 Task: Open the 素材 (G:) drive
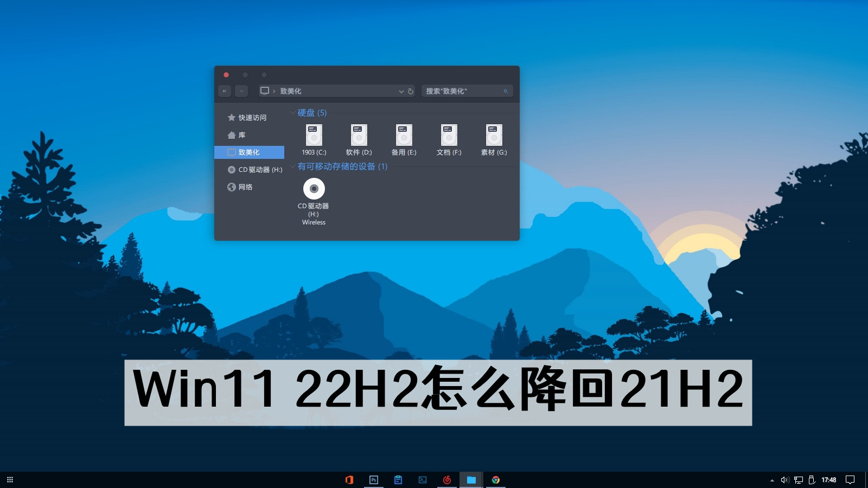click(x=493, y=136)
